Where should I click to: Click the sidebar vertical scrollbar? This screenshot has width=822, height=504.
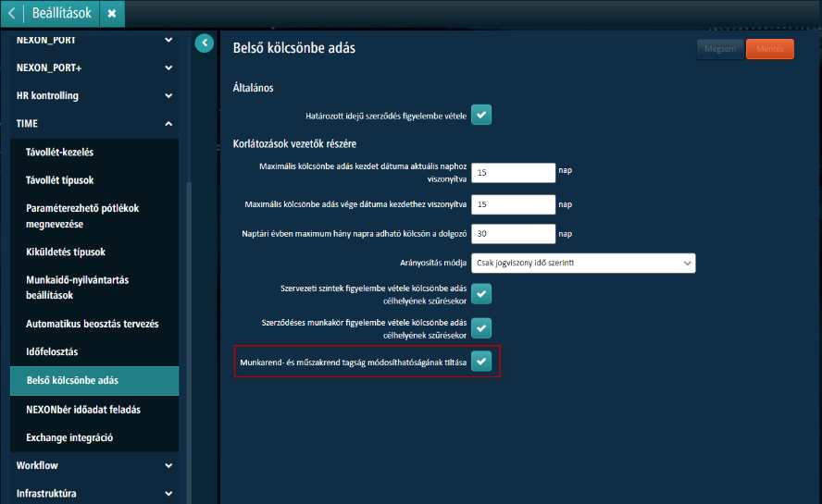coord(189,324)
